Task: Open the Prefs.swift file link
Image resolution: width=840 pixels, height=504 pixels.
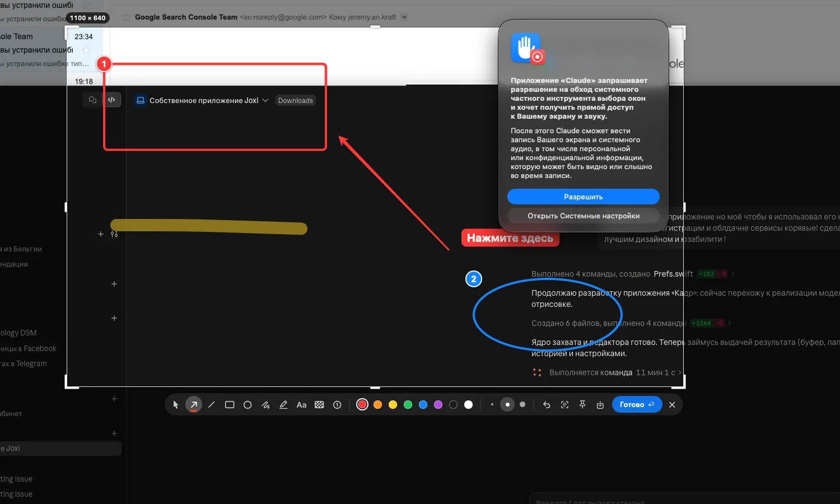Action: pos(673,274)
